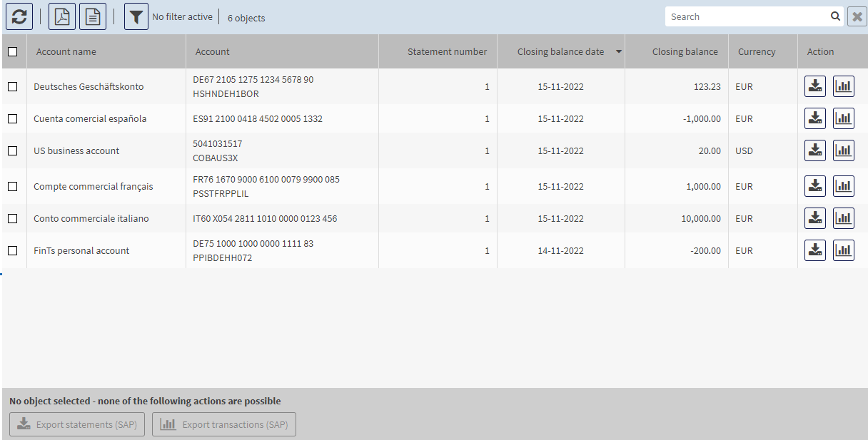The width and height of the screenshot is (868, 440).
Task: Focus the Search input field
Action: (x=746, y=16)
